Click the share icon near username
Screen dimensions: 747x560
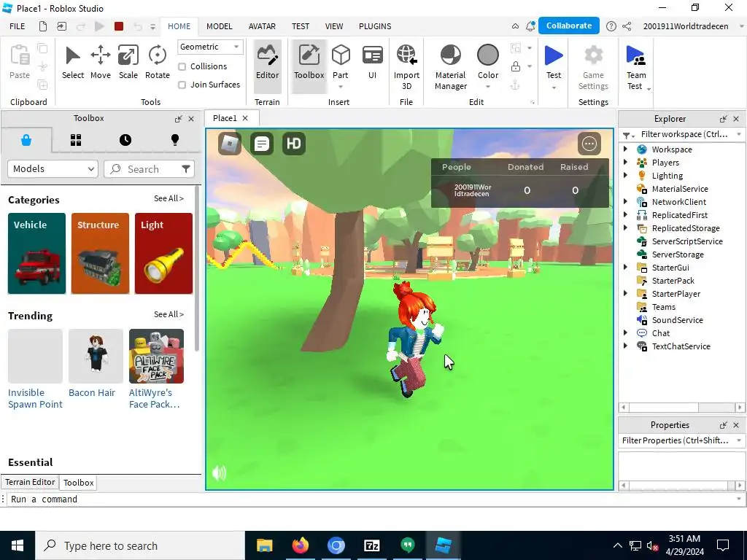coord(627,26)
